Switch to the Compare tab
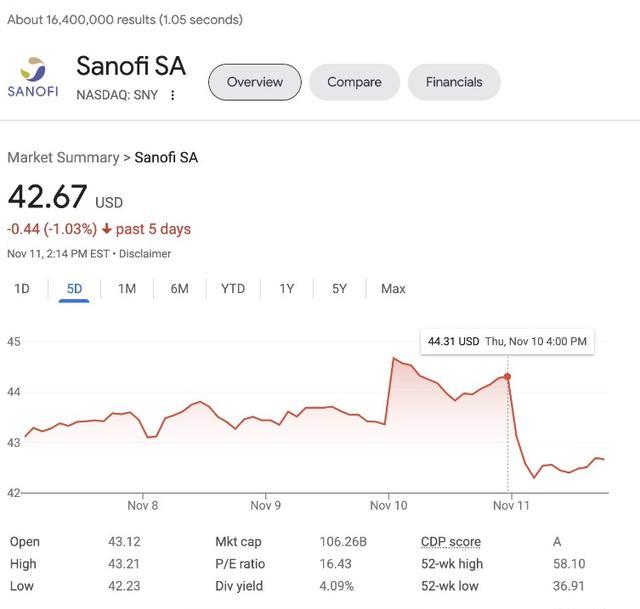Image resolution: width=640 pixels, height=609 pixels. point(354,82)
